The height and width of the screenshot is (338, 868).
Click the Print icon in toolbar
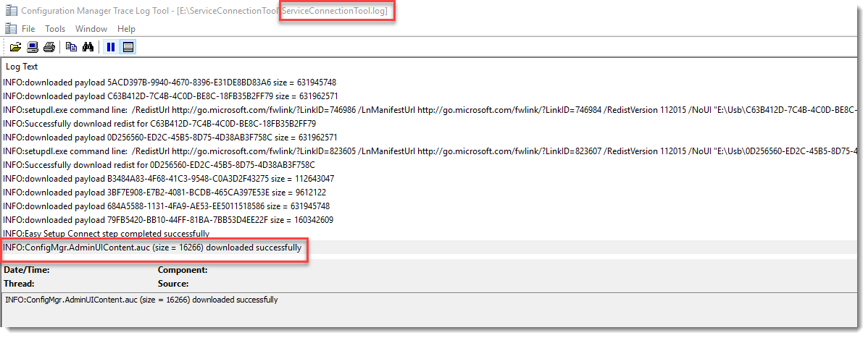[49, 47]
